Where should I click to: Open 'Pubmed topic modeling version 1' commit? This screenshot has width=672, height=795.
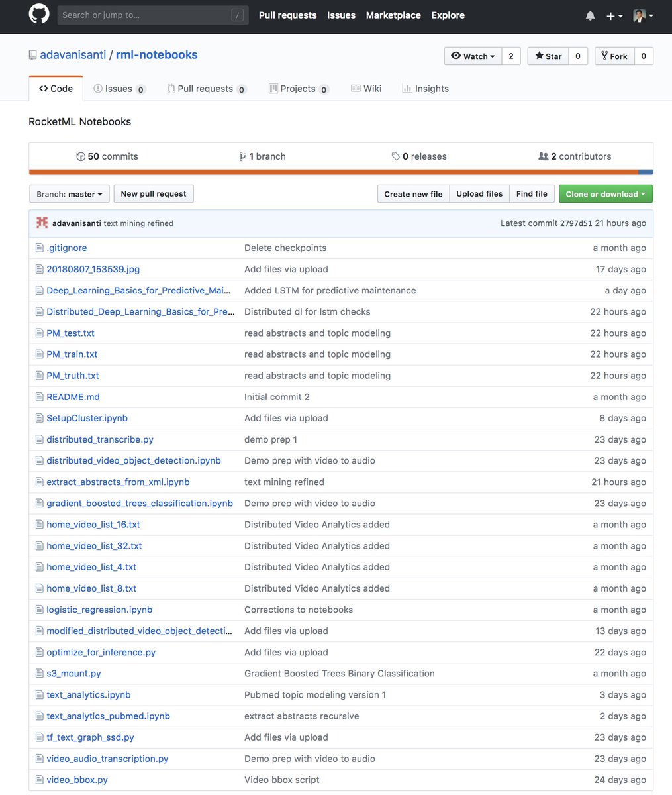tap(315, 694)
